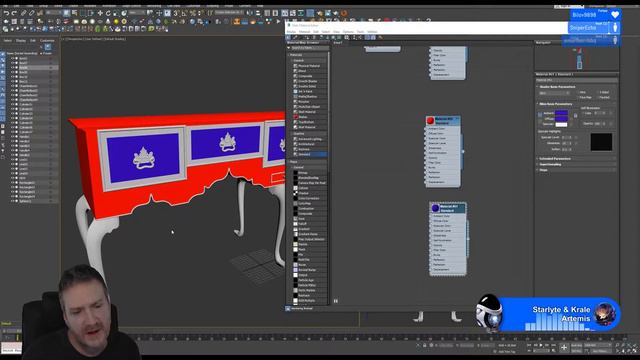This screenshot has height=360, width=640.
Task: Activate the Select and Scale tool
Action: coord(116,13)
